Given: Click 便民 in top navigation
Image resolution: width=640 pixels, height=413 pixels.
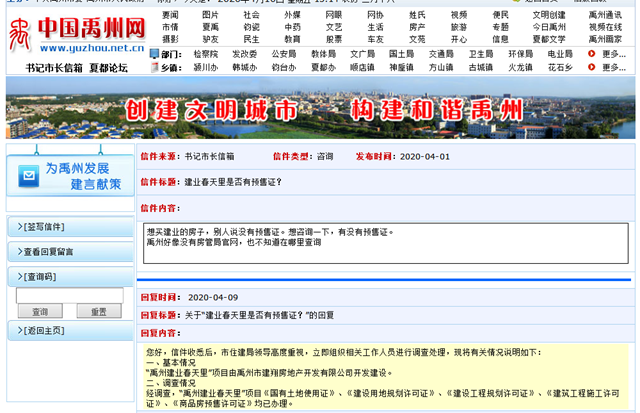Looking at the screenshot, I should (x=500, y=15).
